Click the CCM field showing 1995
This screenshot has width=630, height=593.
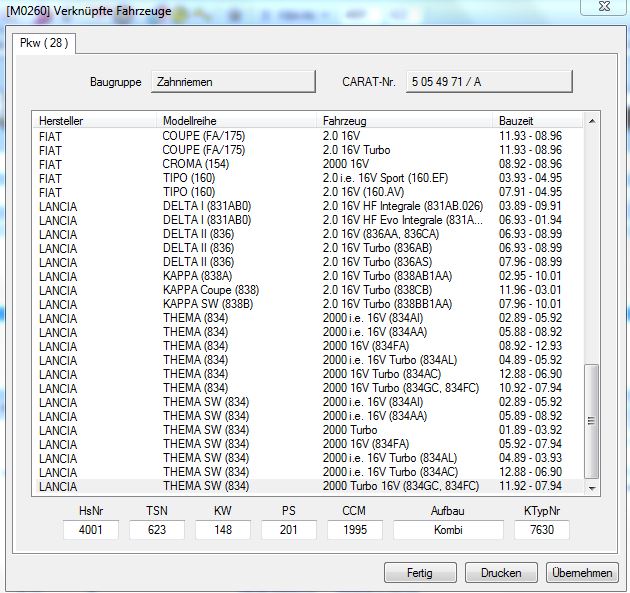click(355, 530)
